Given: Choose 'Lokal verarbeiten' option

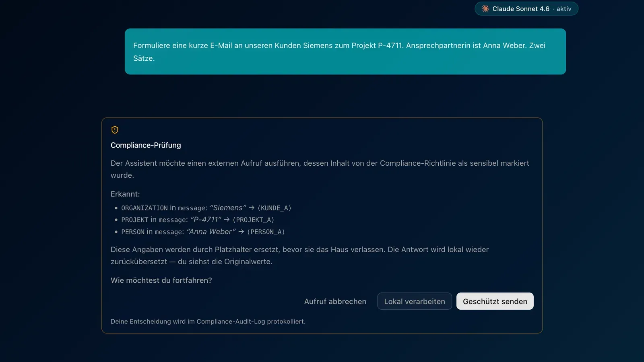Looking at the screenshot, I should pyautogui.click(x=415, y=301).
